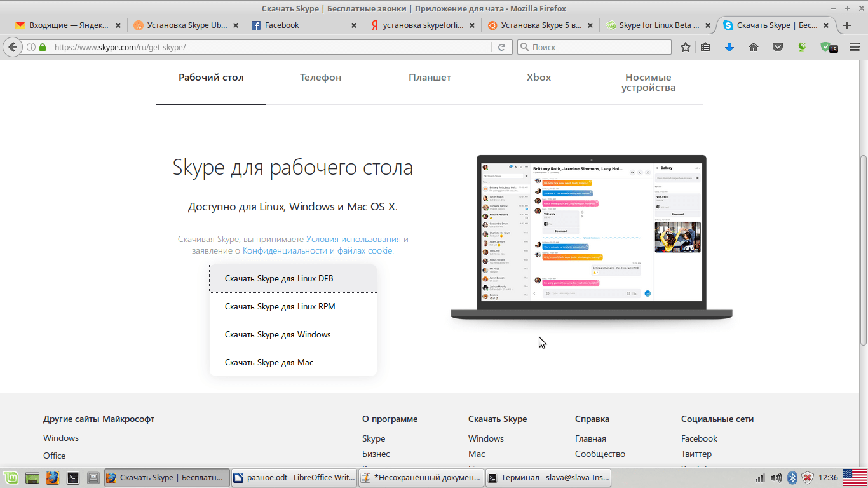Switch keyboard layout via US flag
The height and width of the screenshot is (488, 868).
[x=855, y=477]
